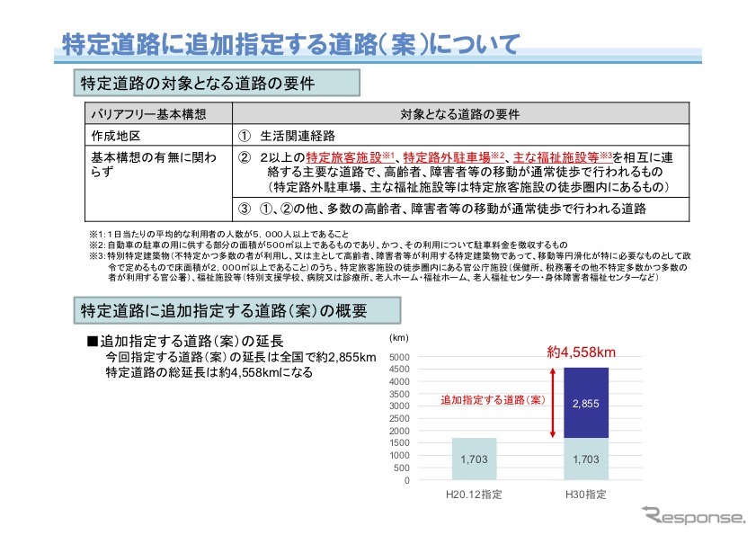Click the H20.12指定 bar labeled 1,703
The height and width of the screenshot is (535, 756).
pos(474,459)
